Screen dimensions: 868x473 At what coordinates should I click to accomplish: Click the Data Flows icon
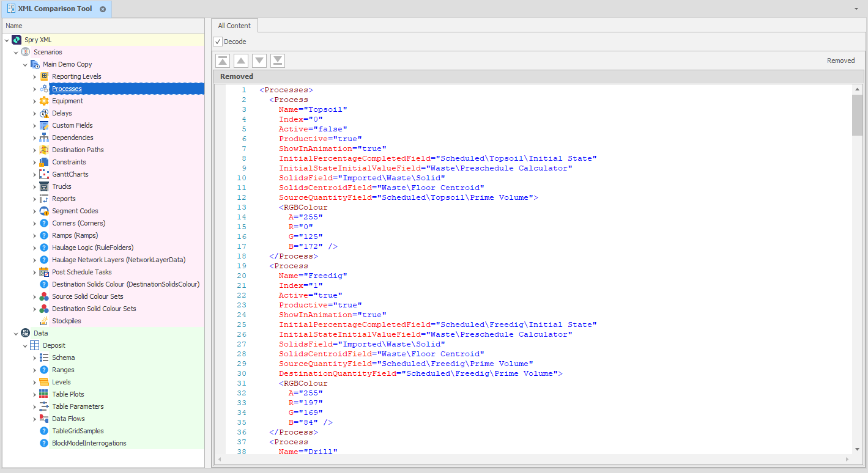click(x=44, y=419)
